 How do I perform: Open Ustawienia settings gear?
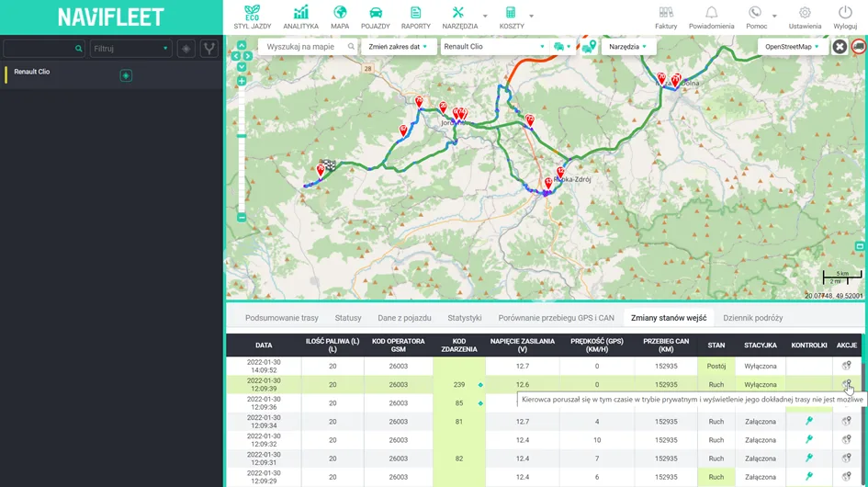[x=805, y=17]
